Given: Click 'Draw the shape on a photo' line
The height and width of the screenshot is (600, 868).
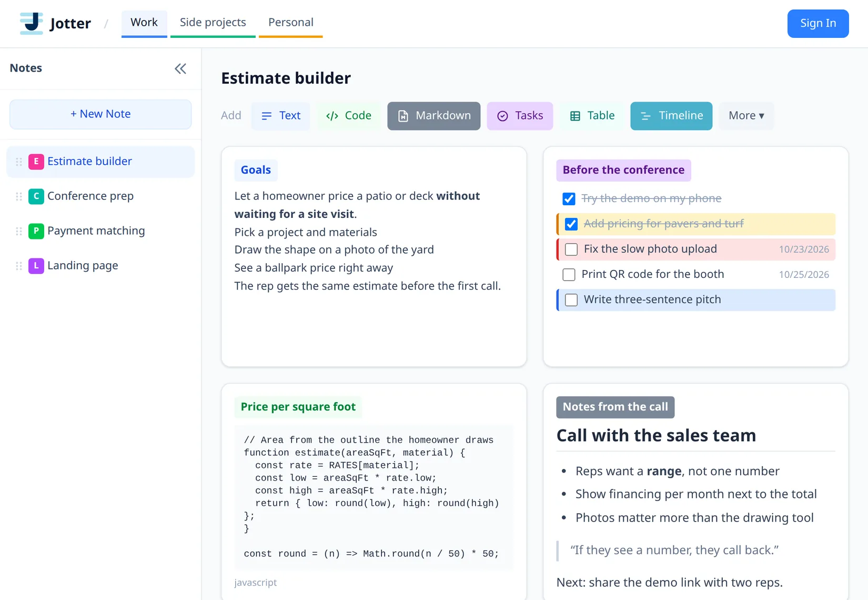Looking at the screenshot, I should coord(334,249).
